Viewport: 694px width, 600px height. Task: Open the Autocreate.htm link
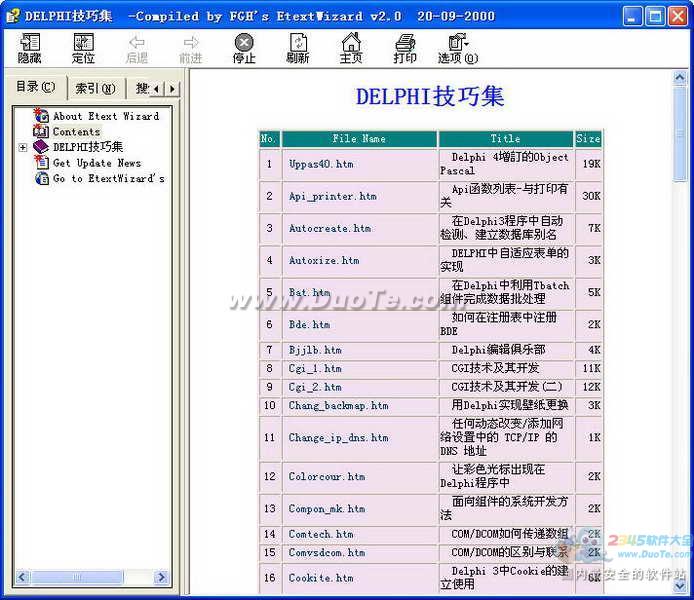(330, 228)
